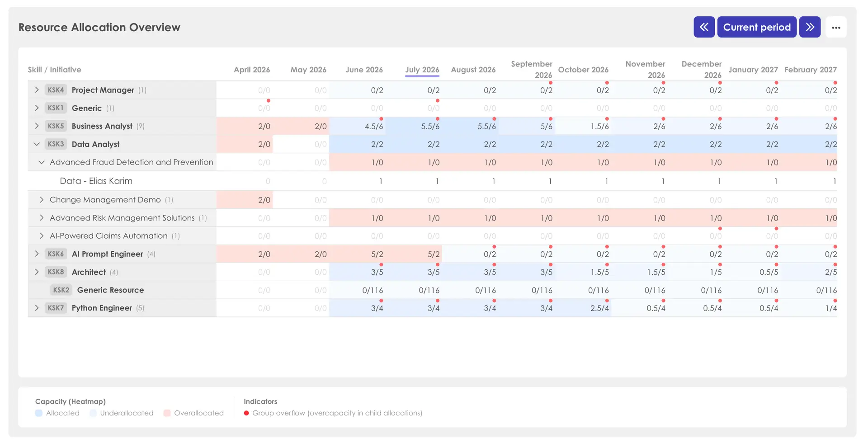Click the KSK5 skill badge
868x443 pixels.
point(56,126)
